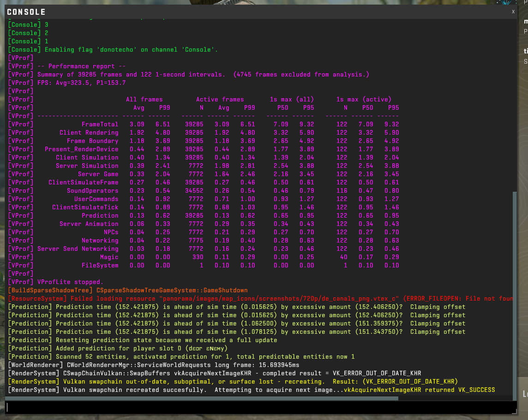Click the Server Simulation row label
The image size is (528, 420).
(x=87, y=166)
